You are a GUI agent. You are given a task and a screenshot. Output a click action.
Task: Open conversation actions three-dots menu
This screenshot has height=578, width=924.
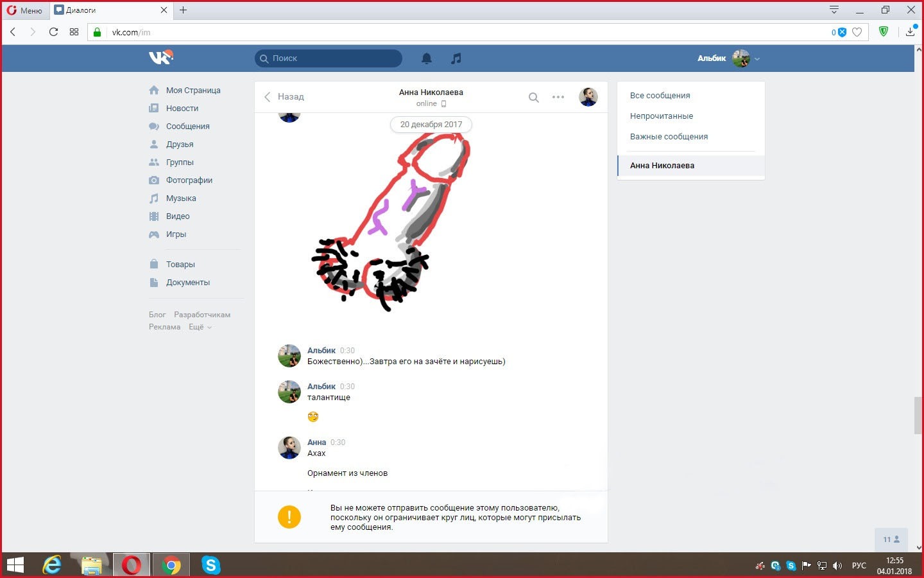558,97
